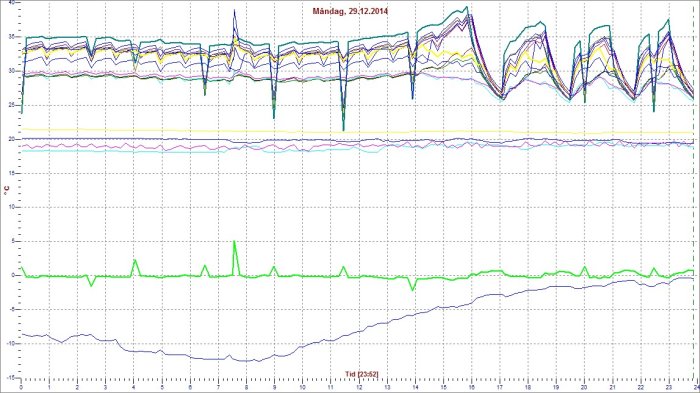Click the cyan line near 18 degrees at hour 3
Viewport: 700px width, 393px height.
(106, 151)
